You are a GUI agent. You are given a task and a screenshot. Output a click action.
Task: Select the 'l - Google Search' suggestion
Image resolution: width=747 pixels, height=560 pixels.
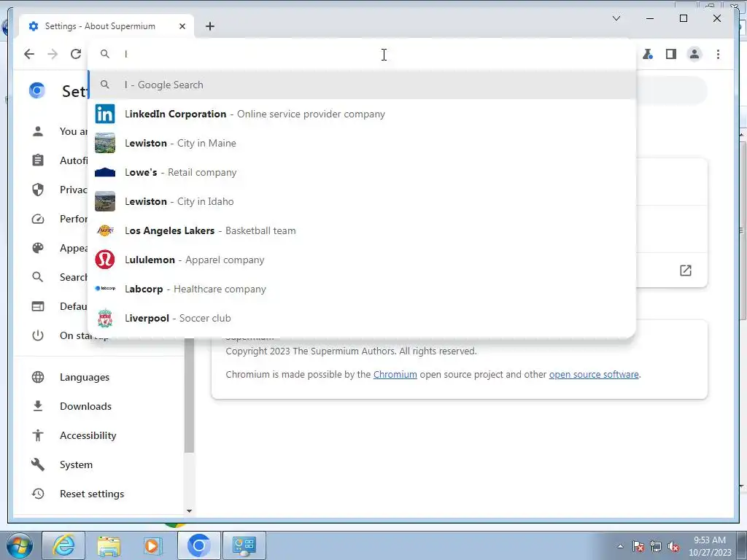362,85
